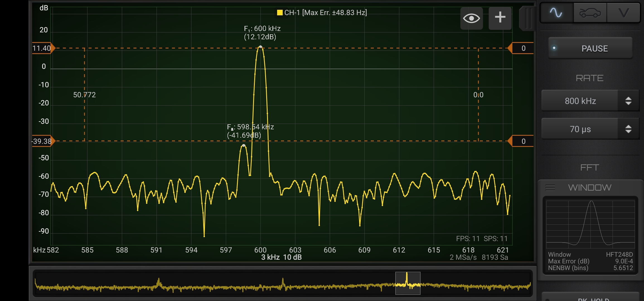Click the F1 600 kHz peak label
Screen dimensions: 644x301
point(262,33)
